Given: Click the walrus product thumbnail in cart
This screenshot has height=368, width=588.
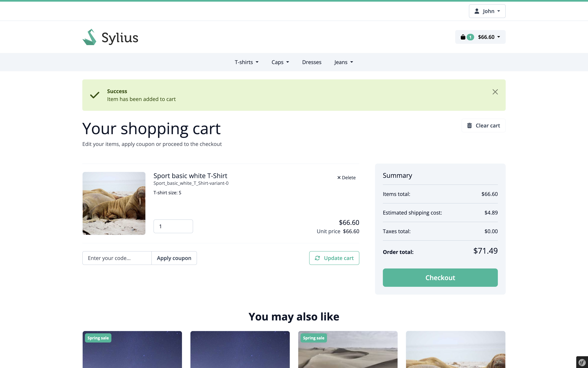Looking at the screenshot, I should (x=114, y=203).
